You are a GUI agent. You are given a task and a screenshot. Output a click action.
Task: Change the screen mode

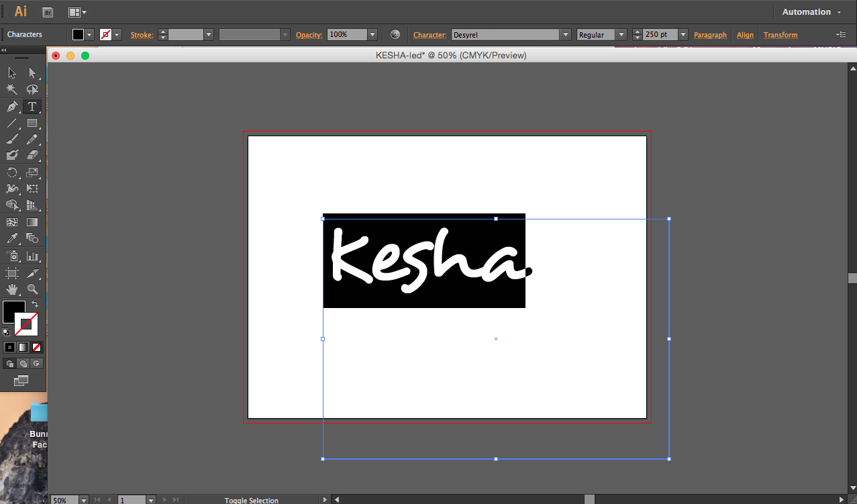[x=21, y=381]
